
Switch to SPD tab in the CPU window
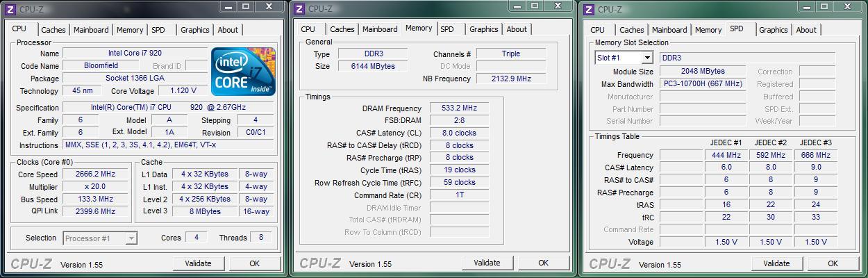(x=158, y=30)
